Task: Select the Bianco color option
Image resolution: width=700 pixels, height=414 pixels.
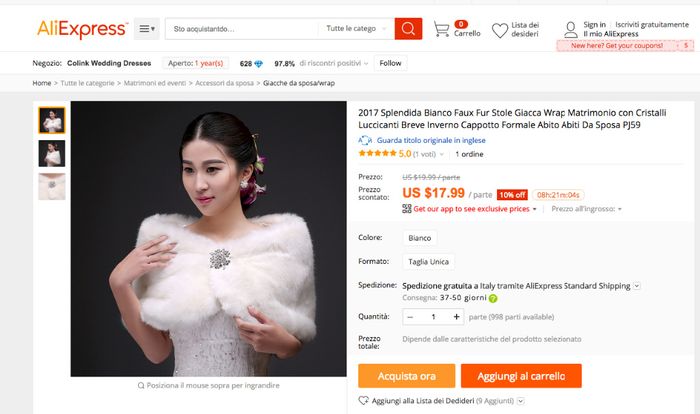Action: [420, 238]
